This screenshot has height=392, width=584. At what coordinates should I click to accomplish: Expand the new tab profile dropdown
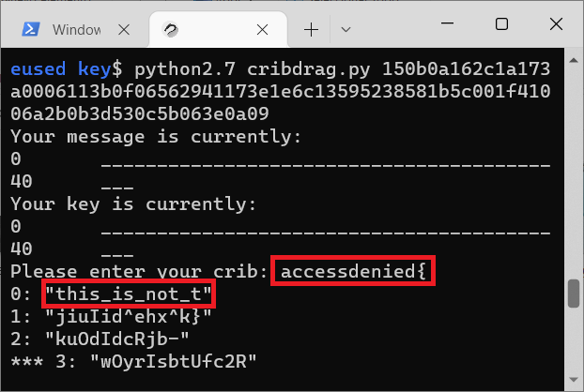point(346,29)
